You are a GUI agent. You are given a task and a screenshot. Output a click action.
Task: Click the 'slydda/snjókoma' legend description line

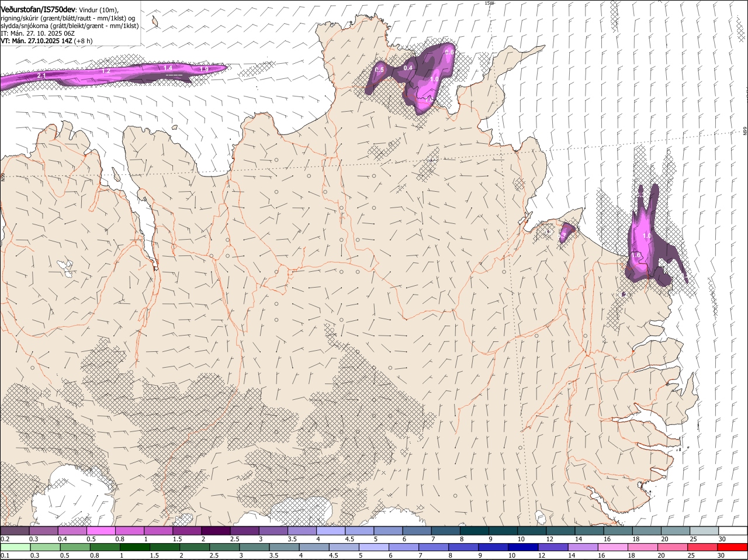tap(70, 26)
